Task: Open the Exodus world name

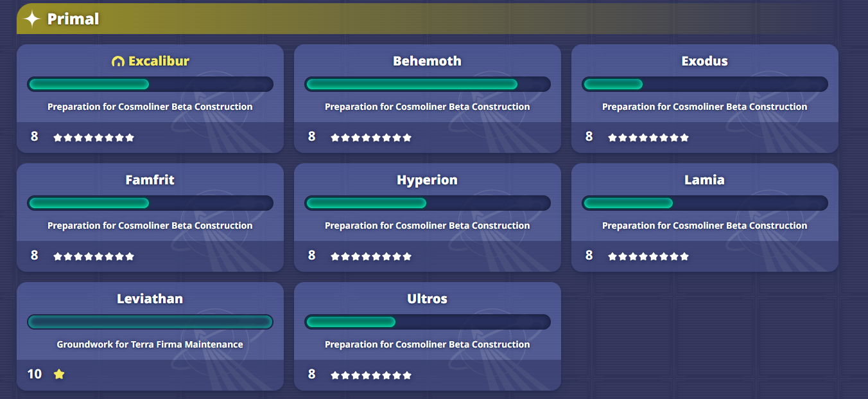Action: click(x=704, y=61)
